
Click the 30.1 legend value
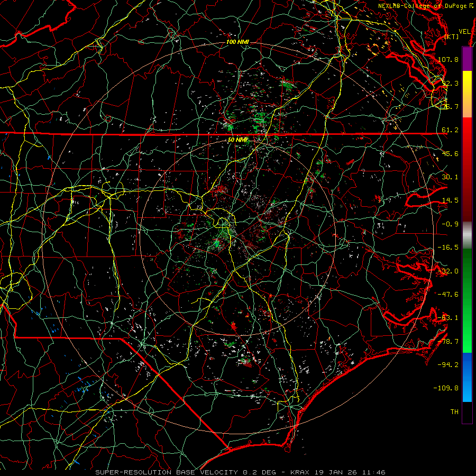point(450,177)
